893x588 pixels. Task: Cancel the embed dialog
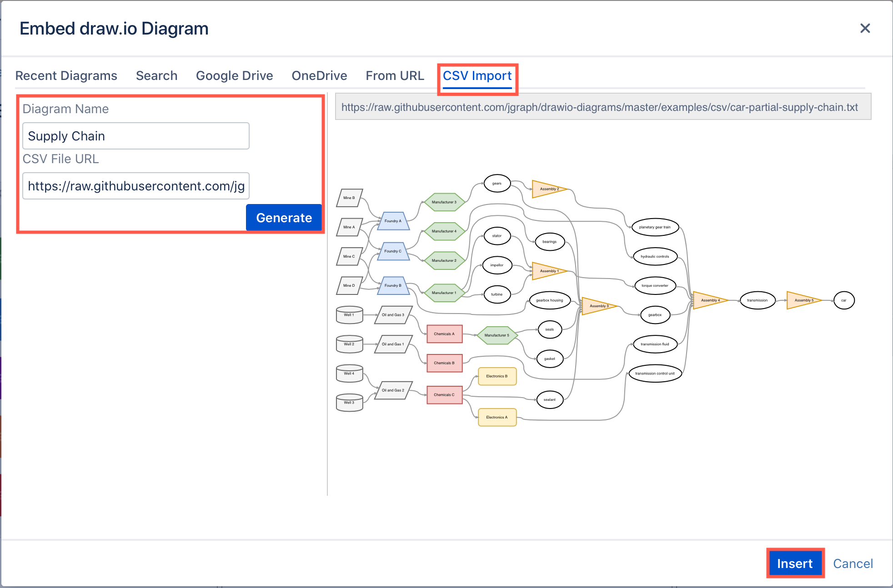pos(853,563)
